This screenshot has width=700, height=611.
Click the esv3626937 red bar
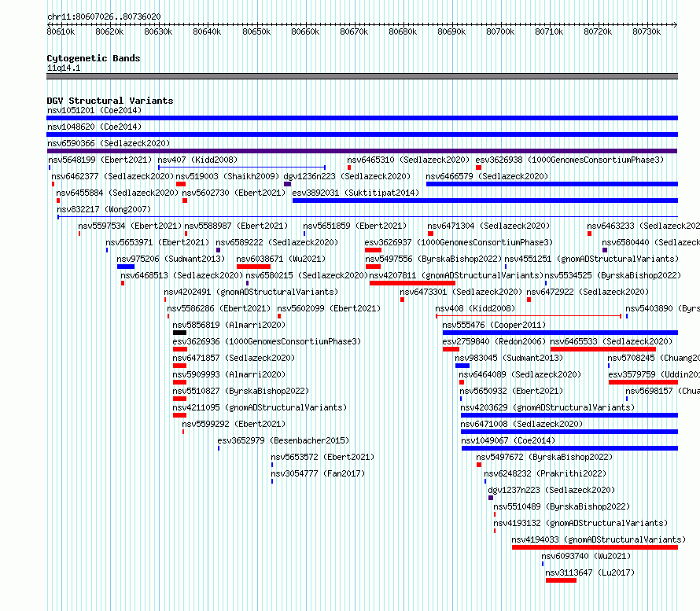coord(374,250)
